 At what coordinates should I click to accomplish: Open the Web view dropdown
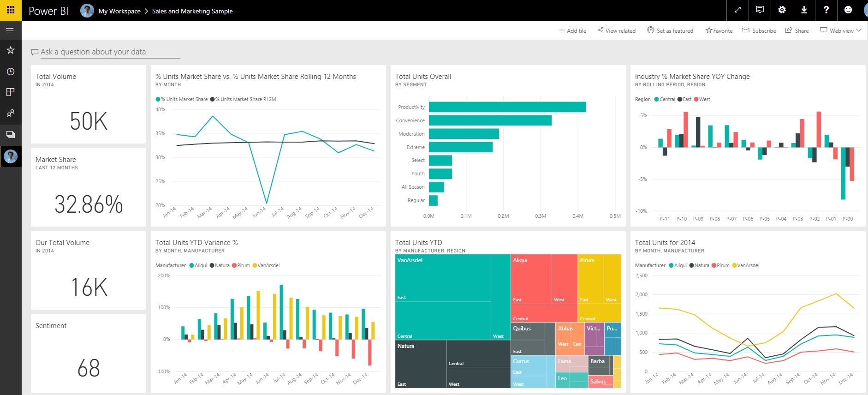tap(840, 30)
